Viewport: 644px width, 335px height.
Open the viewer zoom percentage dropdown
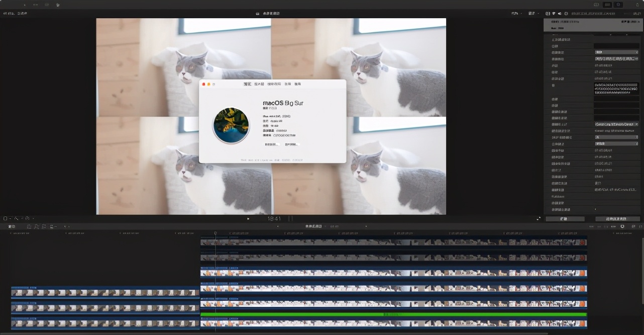(516, 14)
